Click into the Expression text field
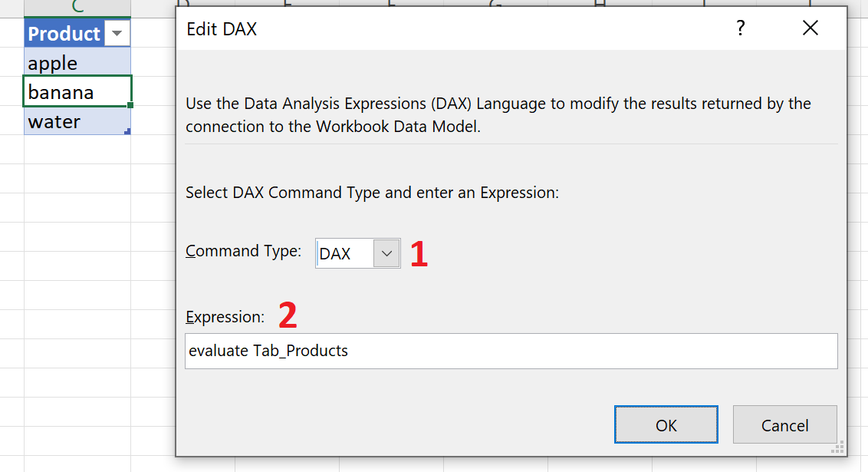The image size is (868, 472). click(511, 351)
